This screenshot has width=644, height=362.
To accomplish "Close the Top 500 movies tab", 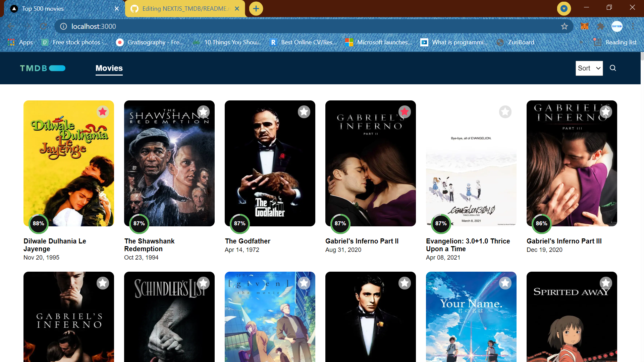I will (x=117, y=9).
